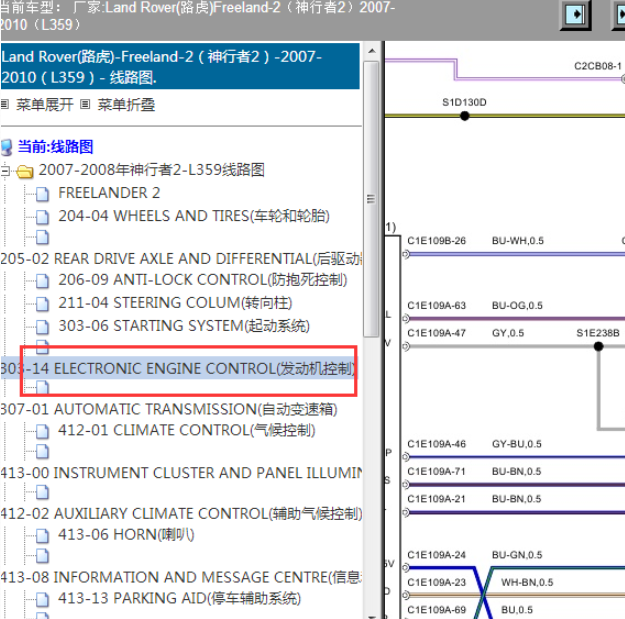Open 413-00 INSTRUMENT CLUSTER AND PANEL entry
The image size is (625, 619).
point(181,473)
